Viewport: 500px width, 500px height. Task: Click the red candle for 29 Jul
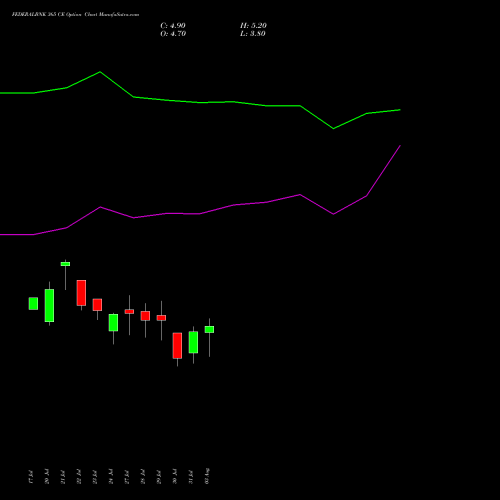(x=161, y=318)
